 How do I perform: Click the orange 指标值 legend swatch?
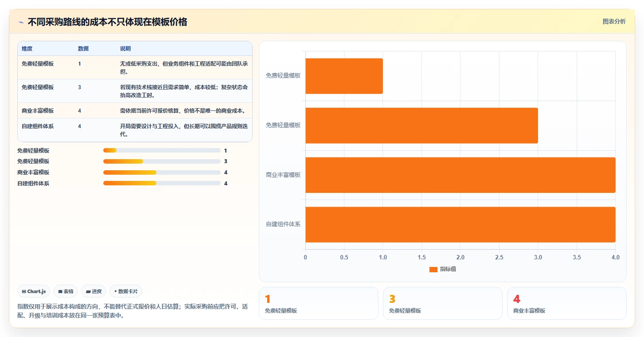(x=433, y=269)
